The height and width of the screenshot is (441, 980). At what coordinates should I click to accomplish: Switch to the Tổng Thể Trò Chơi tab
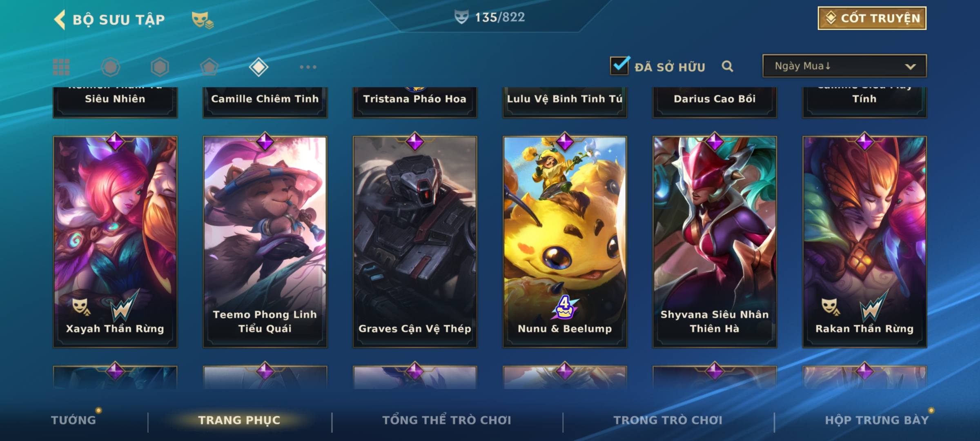tap(446, 420)
